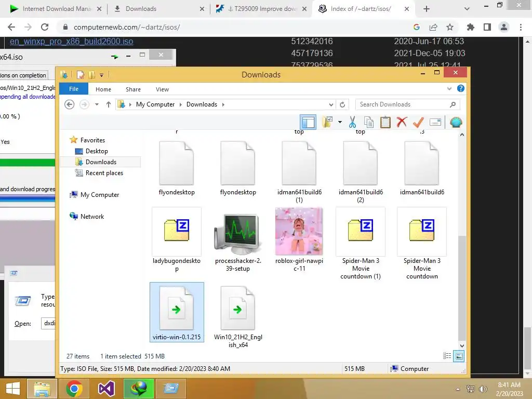Open the address bar history dropdown
The image size is (532, 399).
click(x=331, y=104)
